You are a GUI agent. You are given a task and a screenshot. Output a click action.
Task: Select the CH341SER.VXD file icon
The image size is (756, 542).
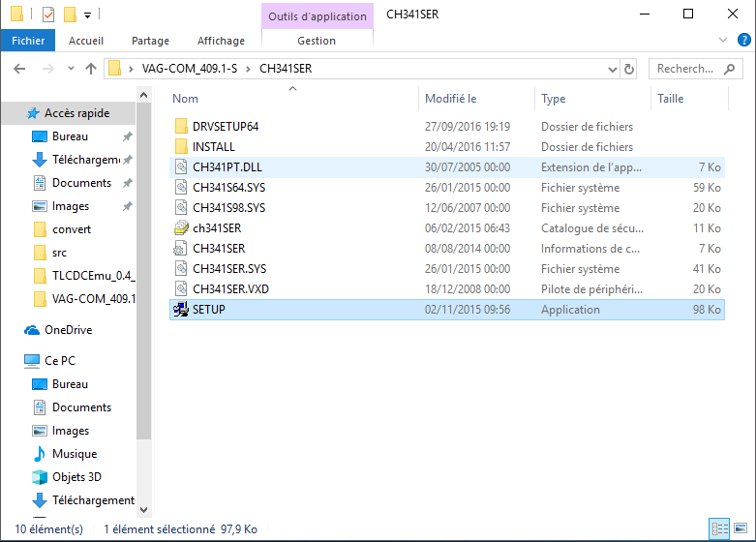tap(181, 288)
